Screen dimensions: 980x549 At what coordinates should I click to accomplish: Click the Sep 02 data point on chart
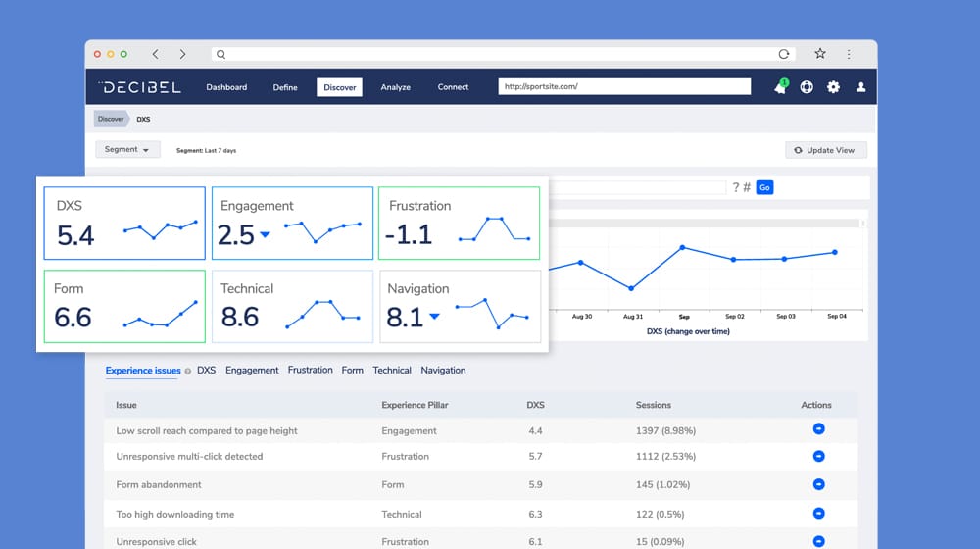coord(734,260)
